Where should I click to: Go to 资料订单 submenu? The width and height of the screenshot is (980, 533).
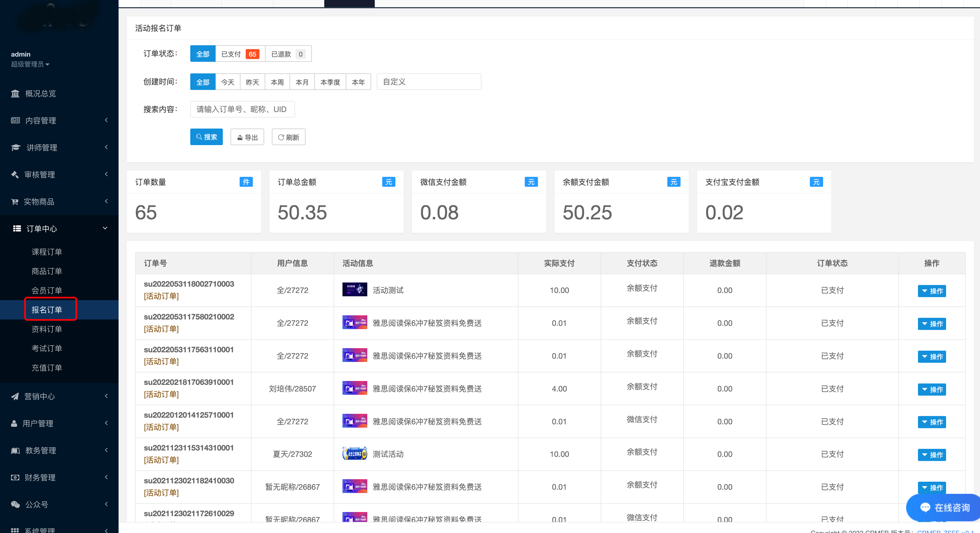coord(46,329)
